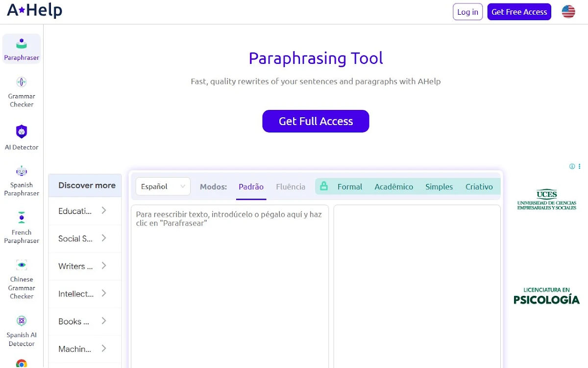
Task: Click the ad info icon
Action: click(x=572, y=166)
